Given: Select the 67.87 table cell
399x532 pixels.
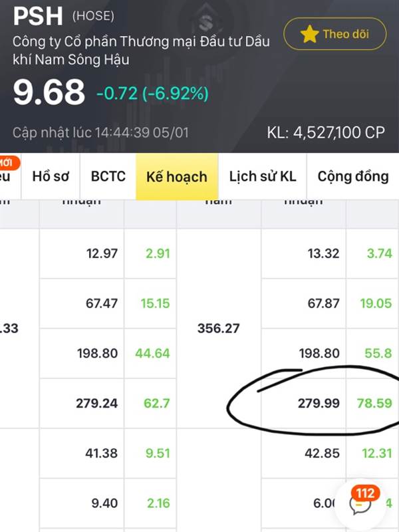Looking at the screenshot, I should (304, 303).
